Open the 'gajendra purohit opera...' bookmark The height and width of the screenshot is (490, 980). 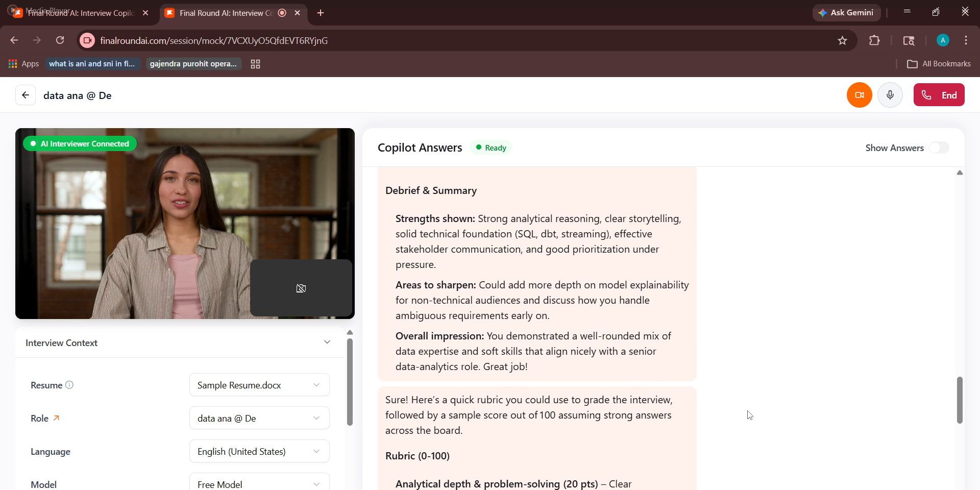(x=193, y=64)
